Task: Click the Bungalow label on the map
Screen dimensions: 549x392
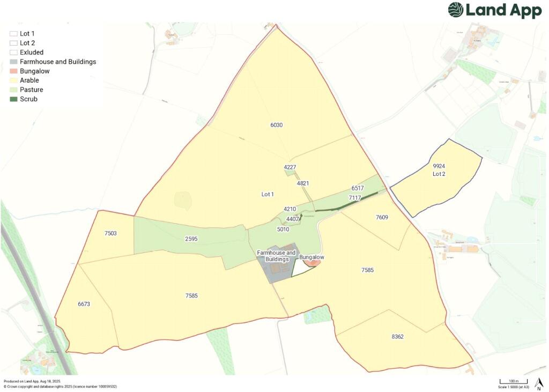Action: click(311, 257)
